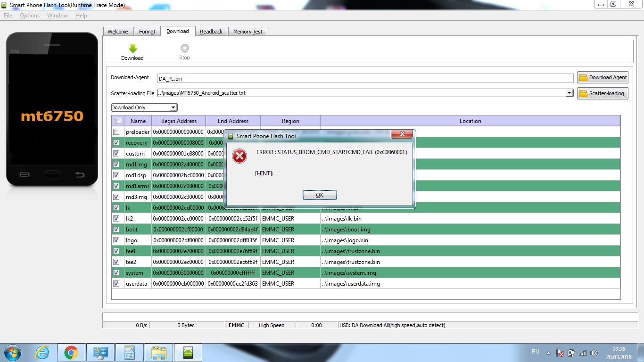The image size is (644, 362).
Task: Toggle the system partition checkbox
Action: coord(116,273)
